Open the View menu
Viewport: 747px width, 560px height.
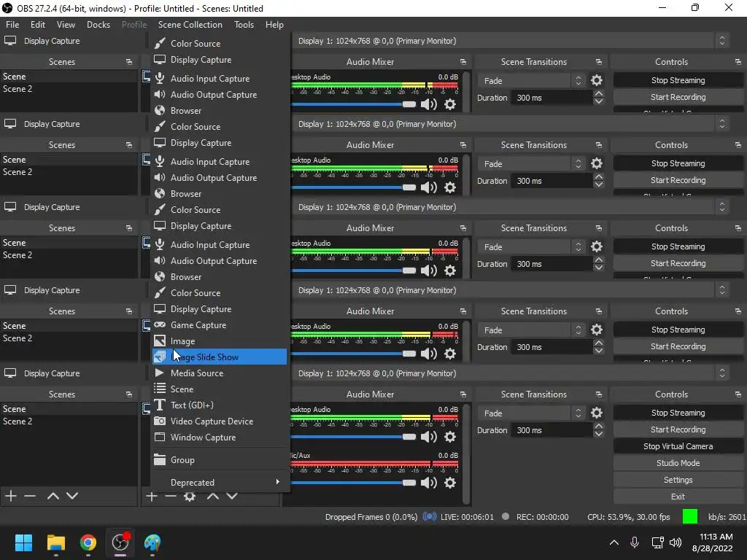click(x=66, y=25)
